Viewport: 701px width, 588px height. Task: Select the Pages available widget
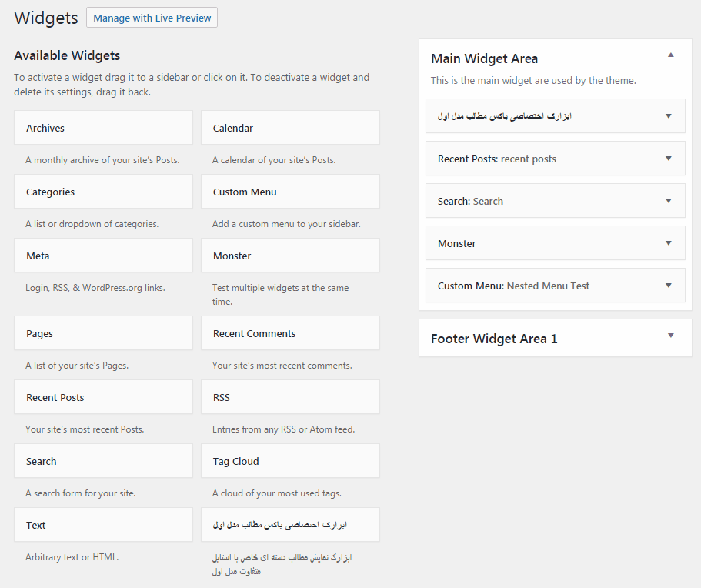[103, 333]
